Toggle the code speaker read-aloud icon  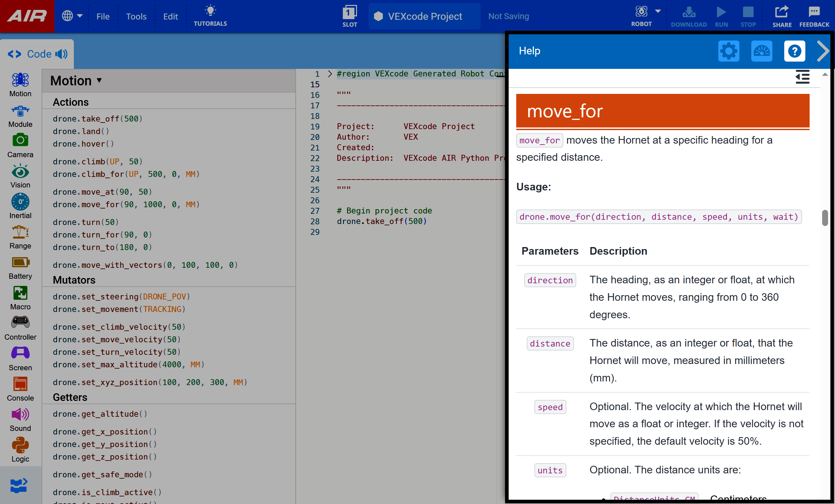click(61, 54)
